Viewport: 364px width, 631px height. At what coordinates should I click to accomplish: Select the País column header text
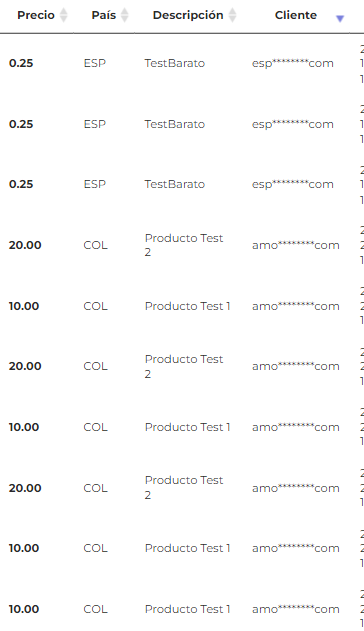(103, 15)
